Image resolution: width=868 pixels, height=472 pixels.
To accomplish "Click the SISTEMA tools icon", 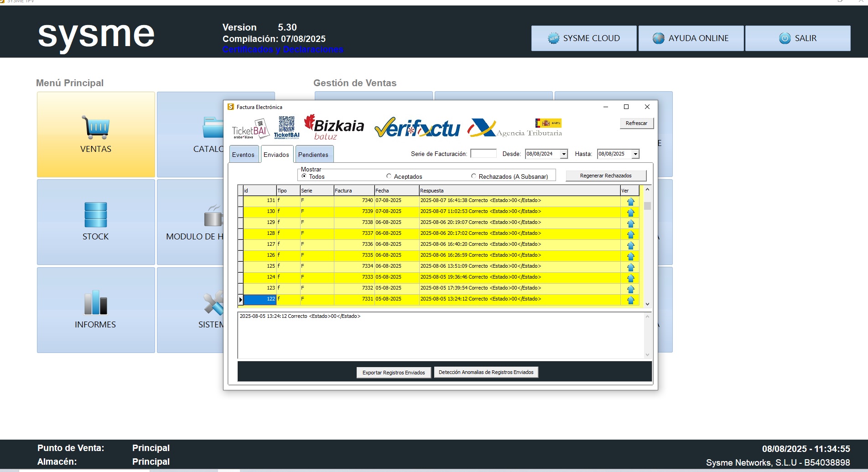I will [213, 303].
